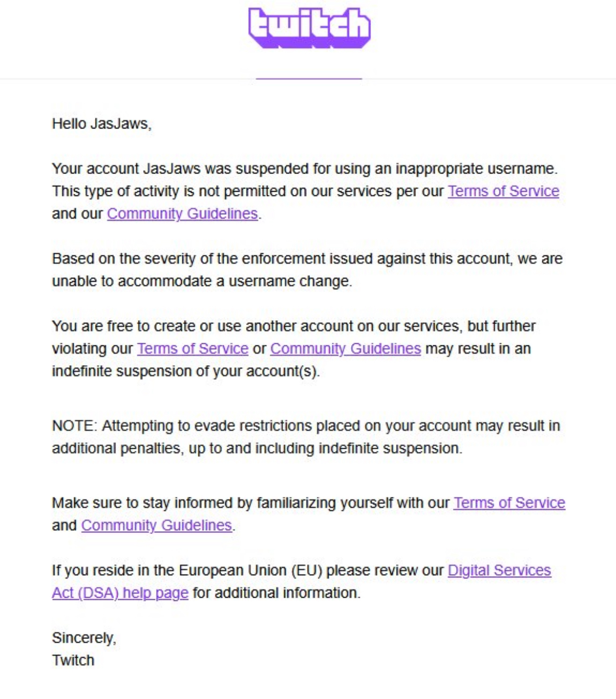Click the purple divider line under the logo
Image resolution: width=616 pixels, height=699 pixels.
[309, 78]
